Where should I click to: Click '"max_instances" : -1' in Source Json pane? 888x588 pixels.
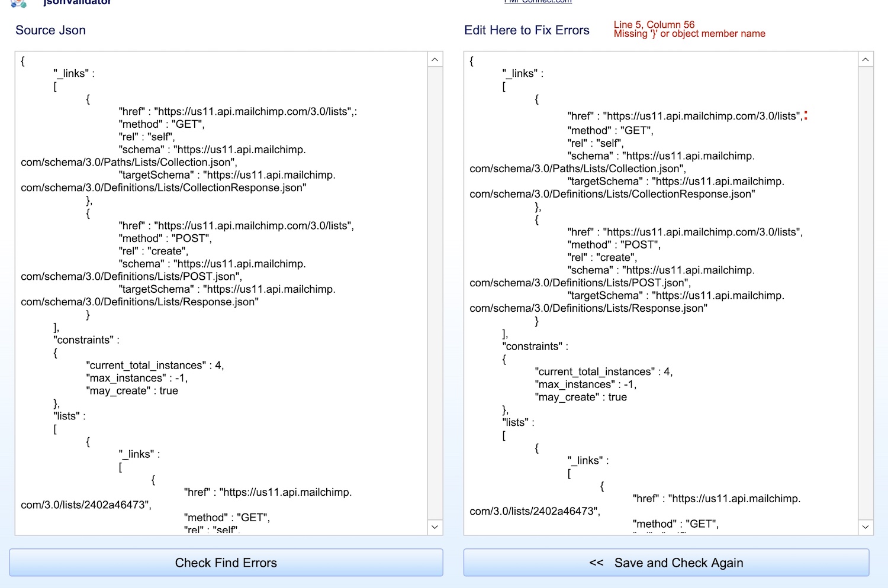point(137,378)
